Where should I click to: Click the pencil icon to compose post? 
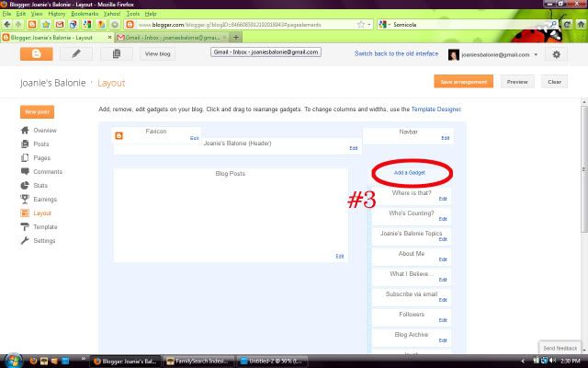pos(77,54)
